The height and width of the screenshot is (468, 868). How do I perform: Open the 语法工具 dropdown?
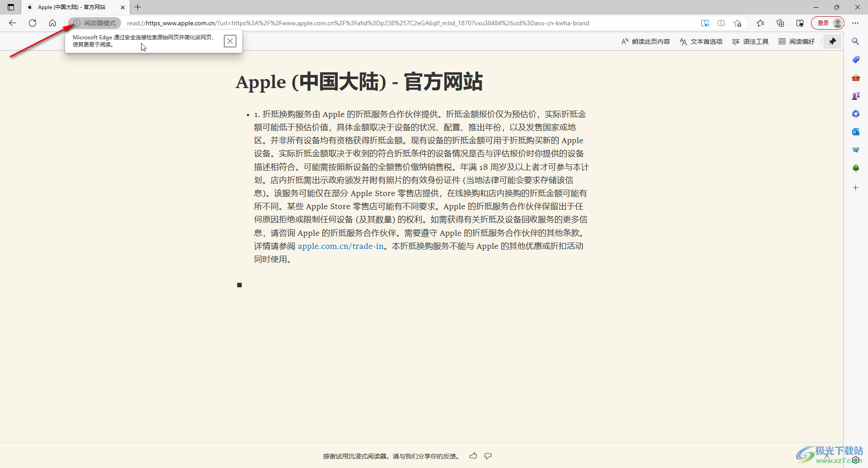click(x=750, y=42)
